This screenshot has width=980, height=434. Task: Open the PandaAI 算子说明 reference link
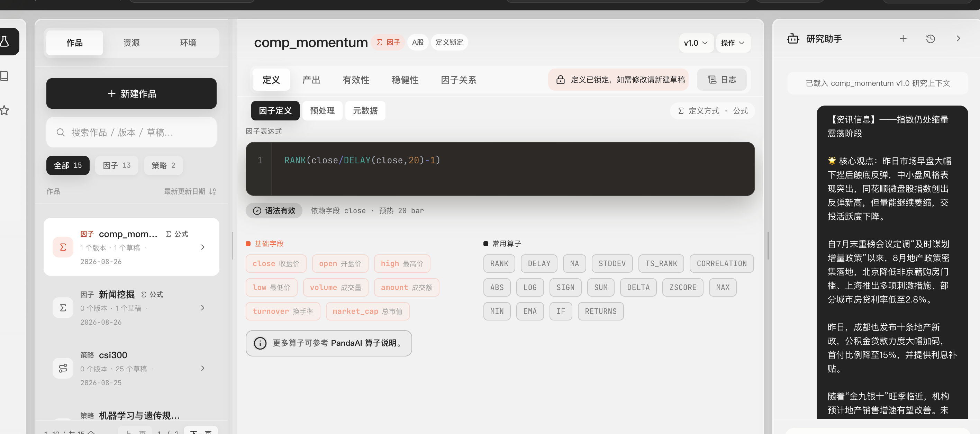(x=363, y=343)
